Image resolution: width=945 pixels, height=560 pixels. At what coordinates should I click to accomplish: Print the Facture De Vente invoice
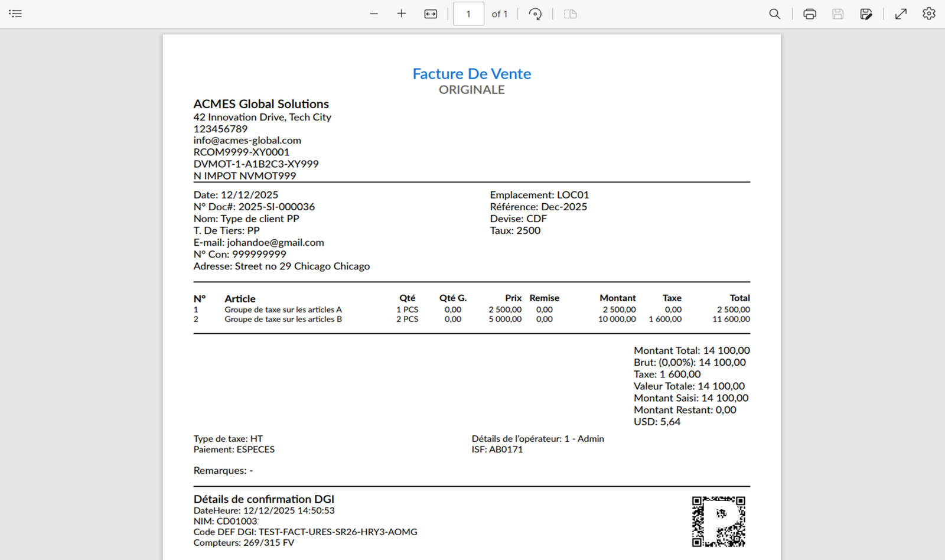click(809, 14)
